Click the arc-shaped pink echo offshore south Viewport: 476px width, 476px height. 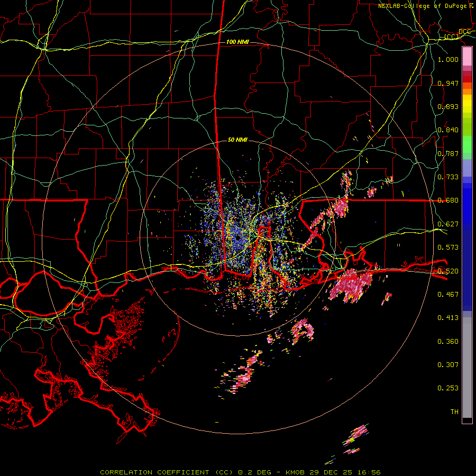coord(303,330)
